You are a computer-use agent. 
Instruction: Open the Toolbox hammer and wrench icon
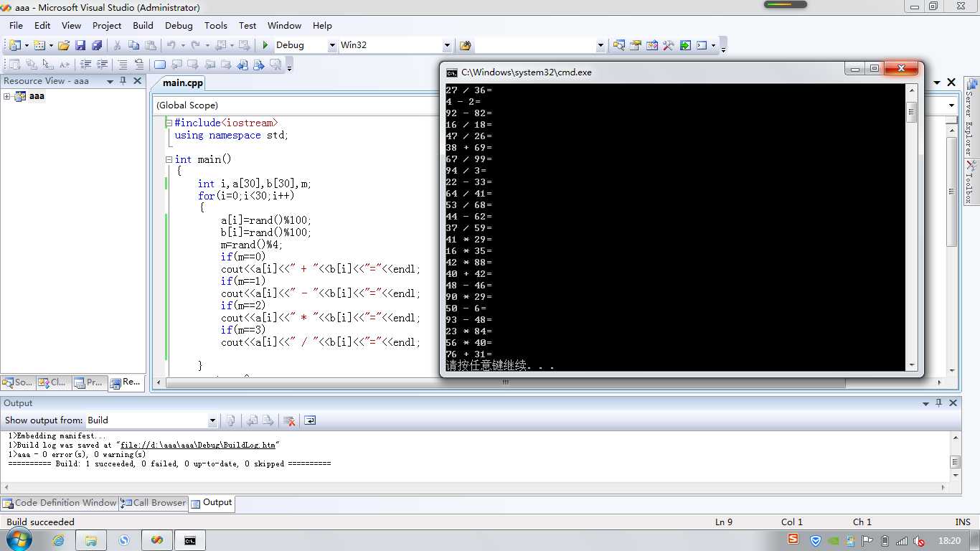pyautogui.click(x=669, y=45)
